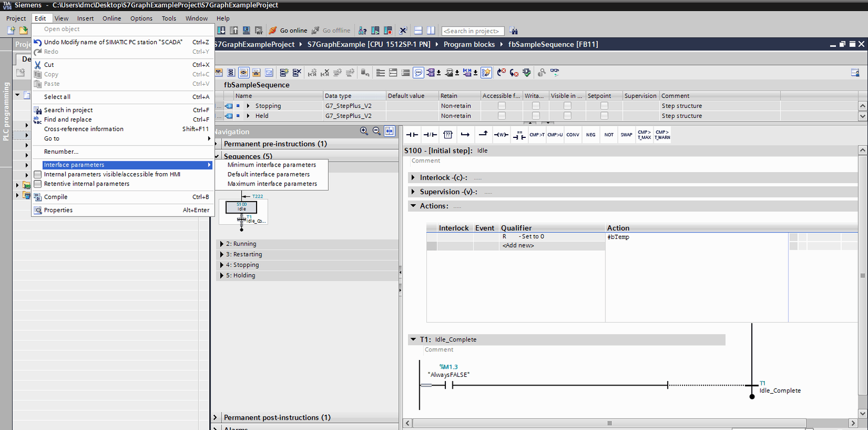Zoom out on the Navigation pane
The height and width of the screenshot is (430, 868).
376,131
